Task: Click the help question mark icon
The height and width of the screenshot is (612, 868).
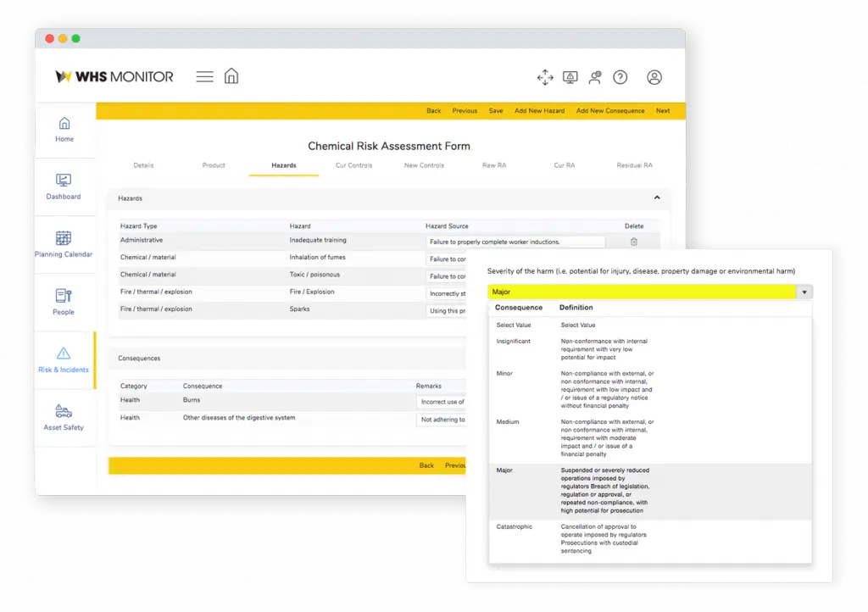Action: (x=620, y=77)
